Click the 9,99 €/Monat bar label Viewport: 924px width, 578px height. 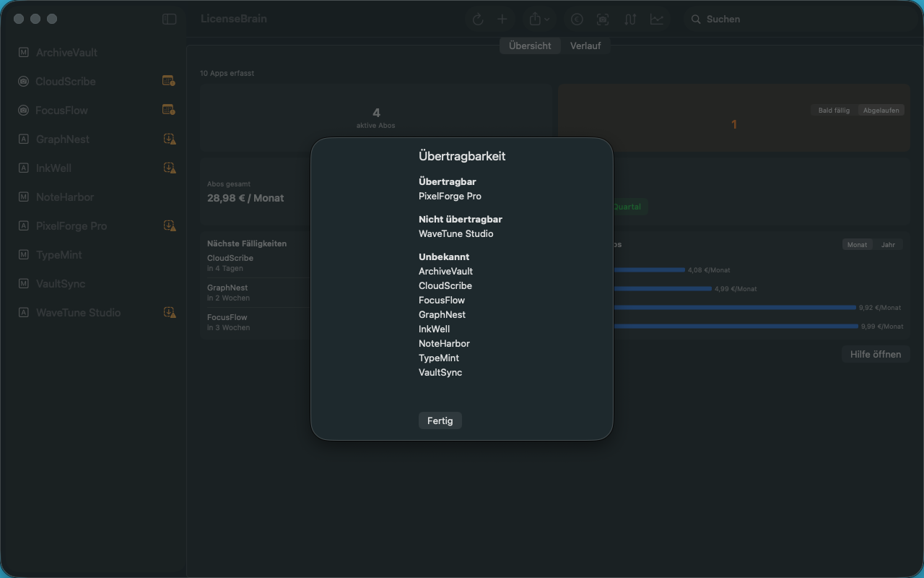pos(882,327)
